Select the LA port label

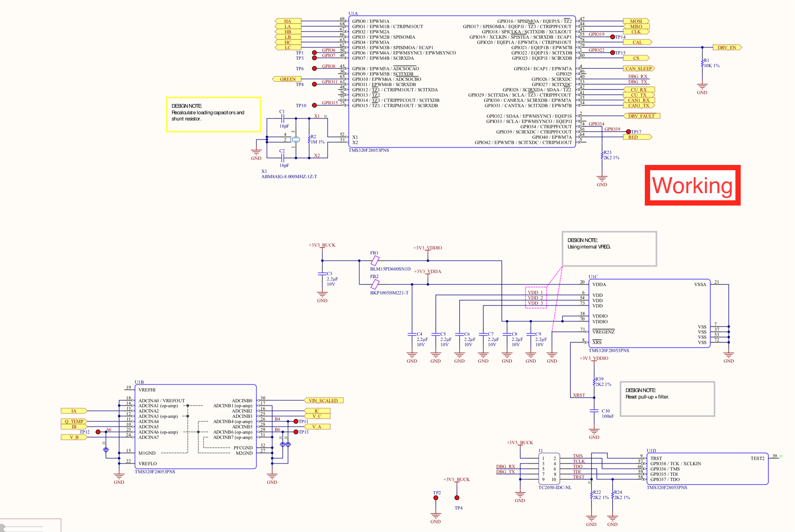[x=288, y=26]
